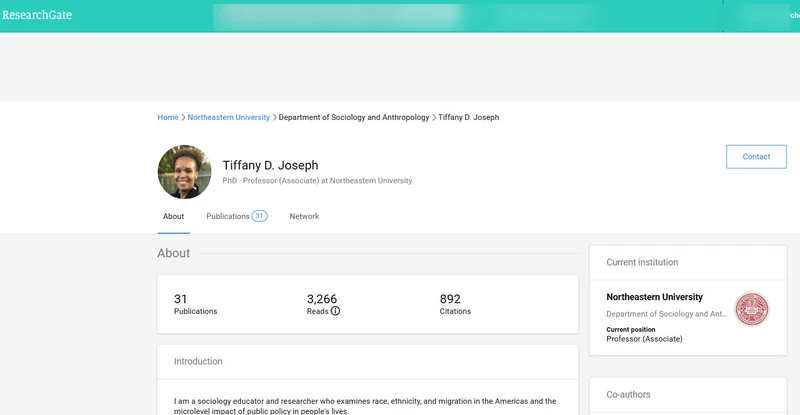Viewport: 800px width, 415px height.
Task: Open the Network tab
Action: (x=305, y=216)
